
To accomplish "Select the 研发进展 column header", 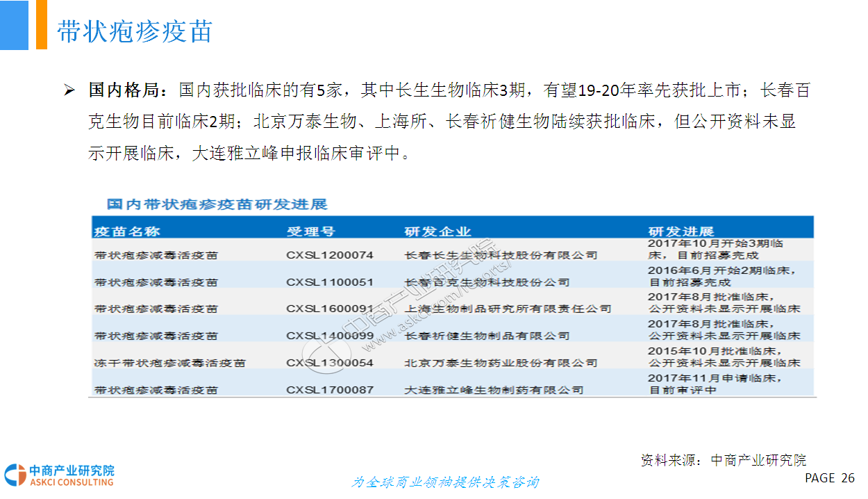I will click(681, 231).
